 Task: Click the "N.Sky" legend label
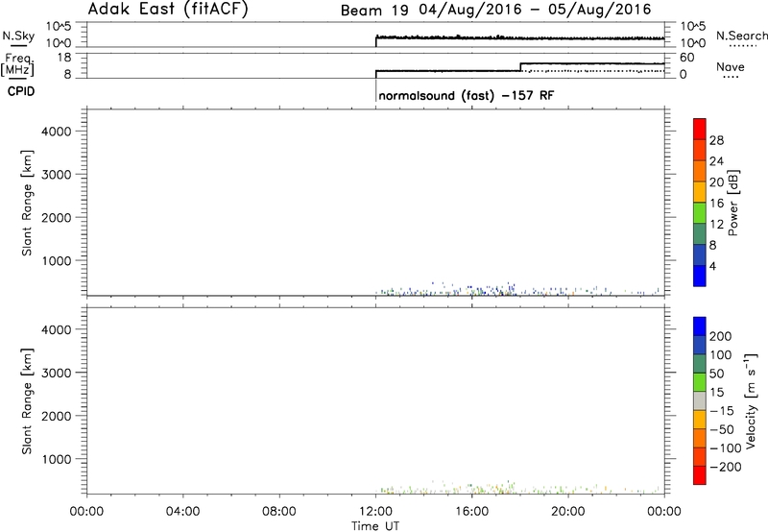coord(18,36)
